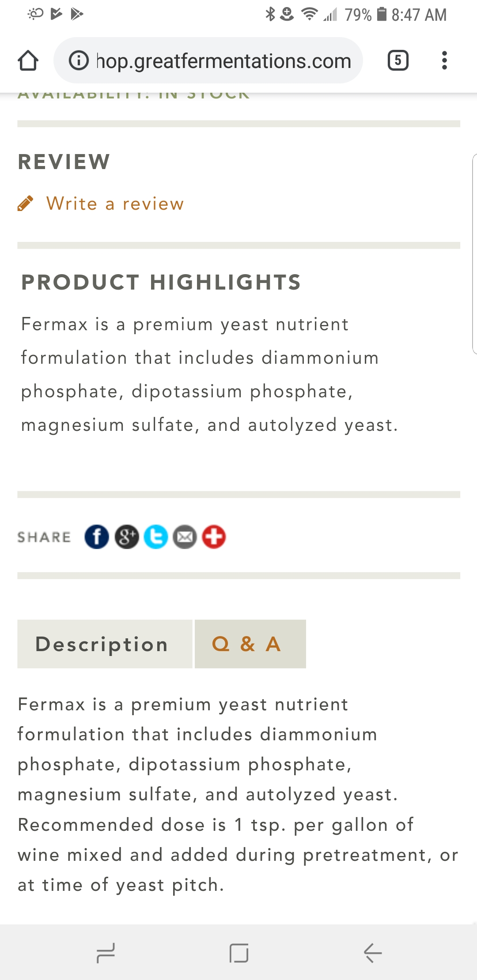Screen dimensions: 477x980
Task: Share on Facebook
Action: [97, 537]
